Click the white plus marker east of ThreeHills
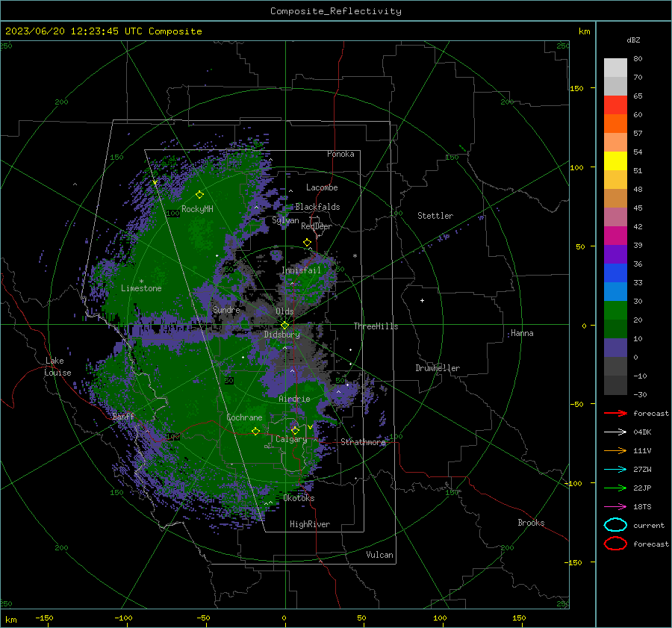This screenshot has height=628, width=672. 422,300
